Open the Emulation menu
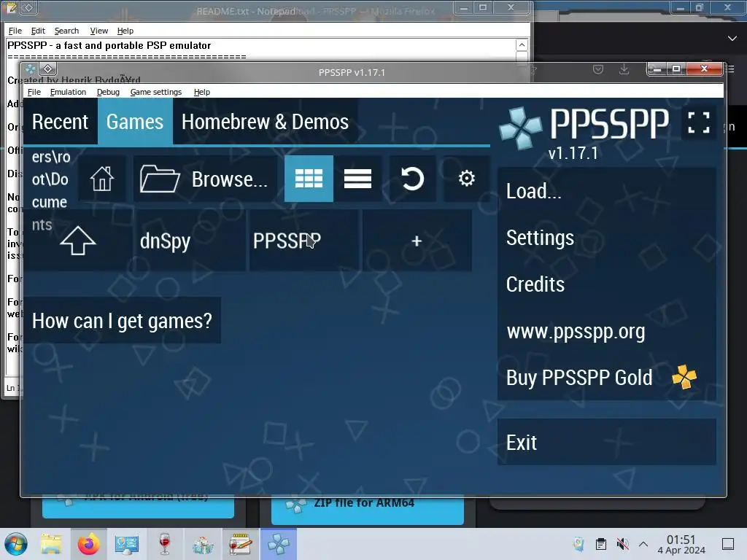The height and width of the screenshot is (560, 747). tap(68, 92)
